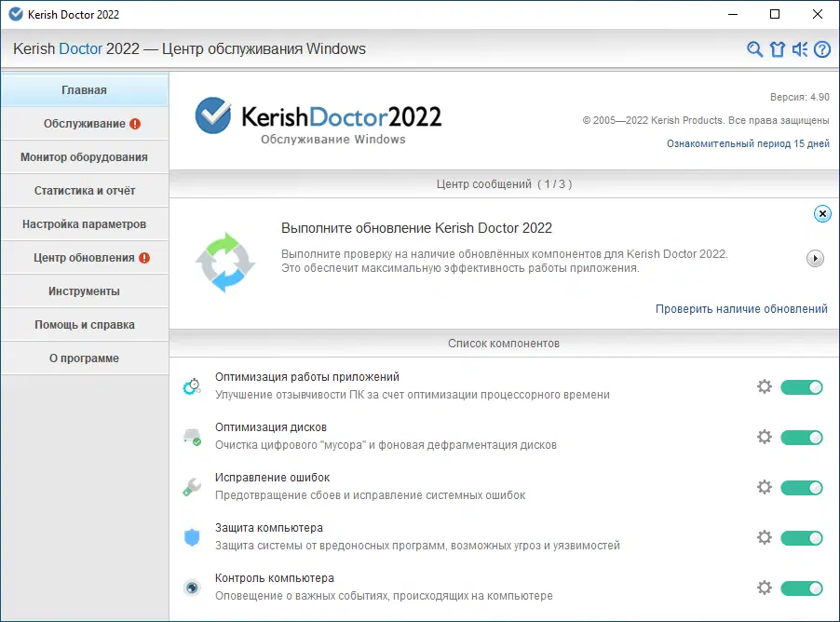Mute sounds with the speaker icon
This screenshot has width=840, height=622.
800,49
